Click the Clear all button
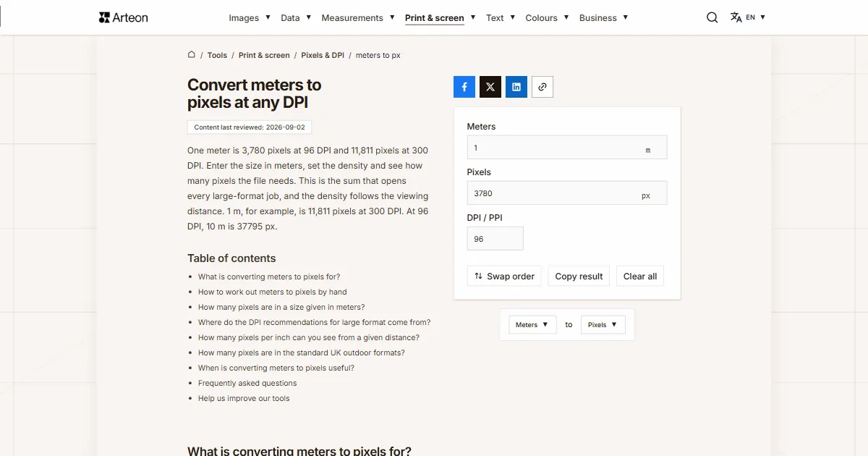The image size is (868, 456). [640, 276]
